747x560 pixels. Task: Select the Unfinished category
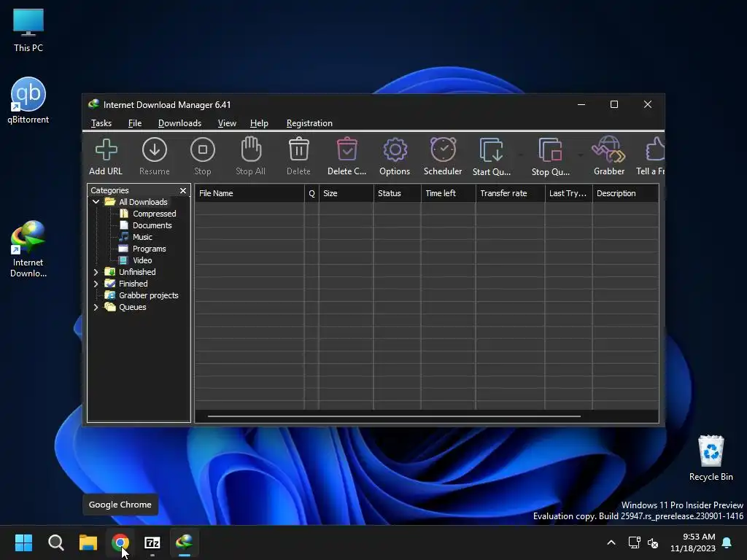tap(137, 272)
